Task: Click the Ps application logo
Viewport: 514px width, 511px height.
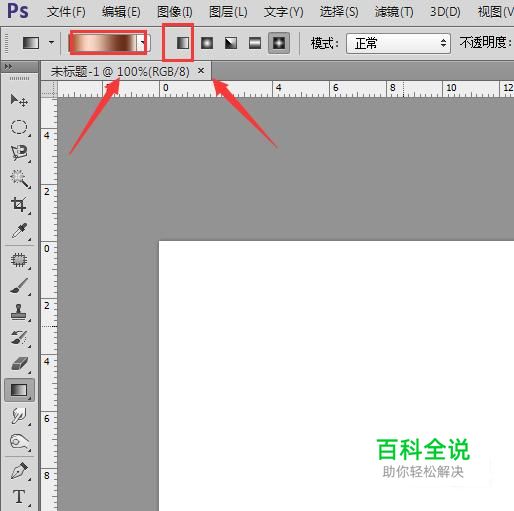Action: click(x=18, y=11)
